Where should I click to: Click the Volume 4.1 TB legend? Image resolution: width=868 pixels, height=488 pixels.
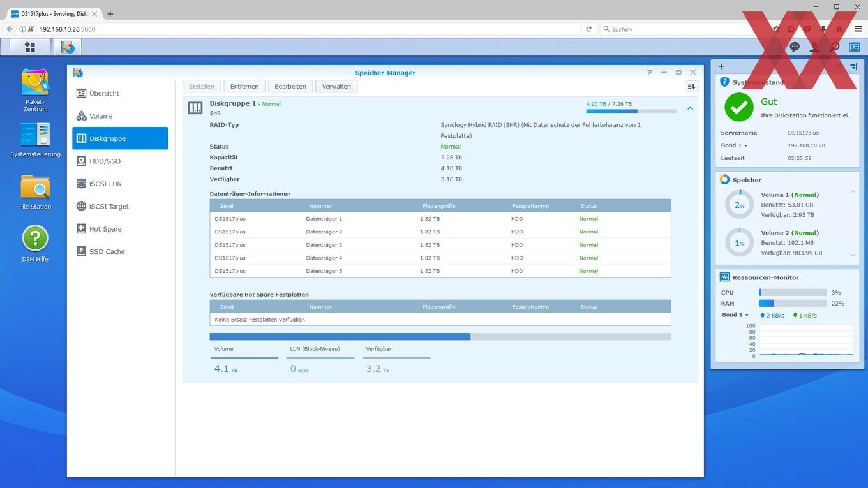click(244, 361)
